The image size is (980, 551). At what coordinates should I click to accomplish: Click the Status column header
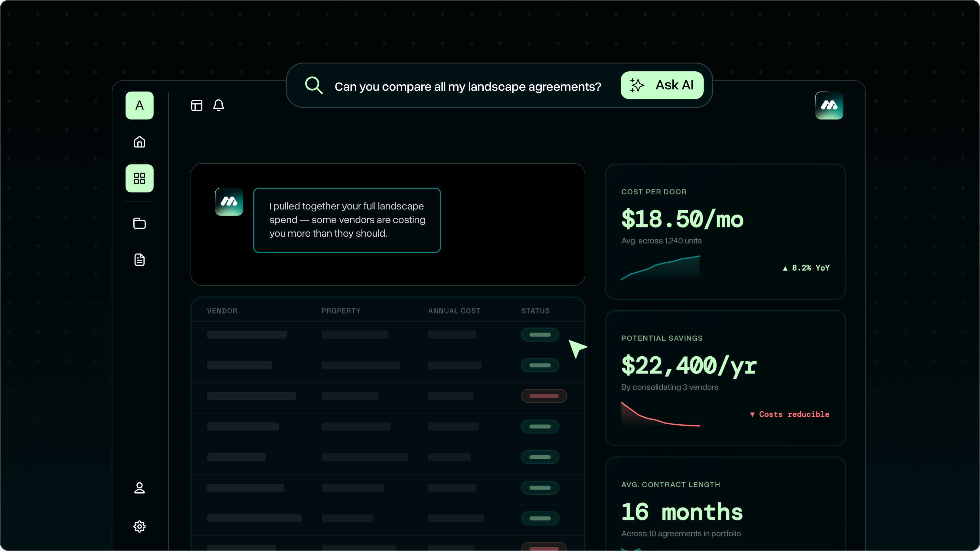point(535,311)
